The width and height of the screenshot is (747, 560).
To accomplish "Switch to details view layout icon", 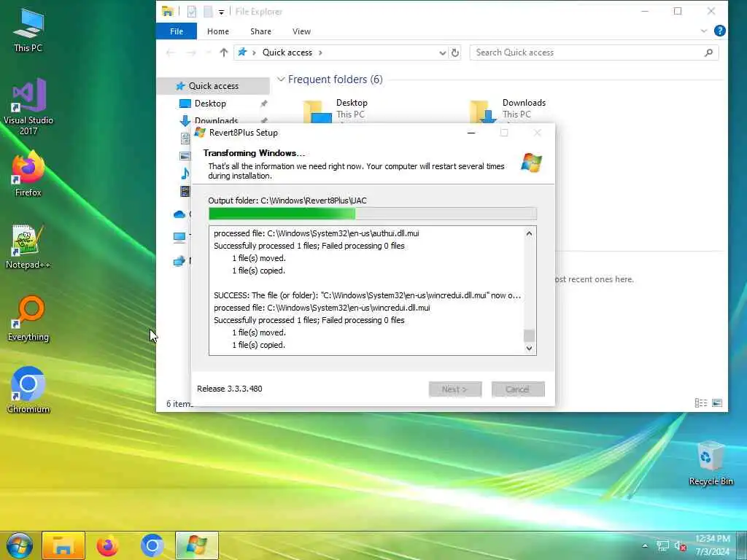I will pos(701,402).
